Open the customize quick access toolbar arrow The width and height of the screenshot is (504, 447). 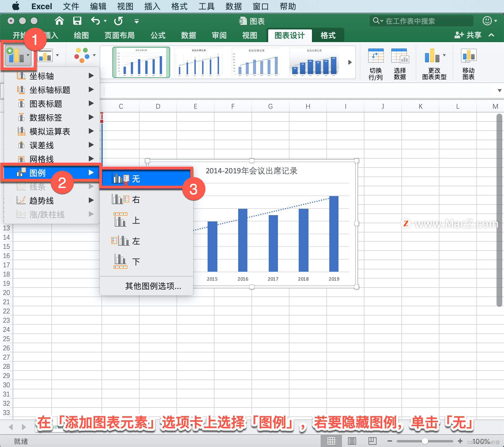click(137, 21)
